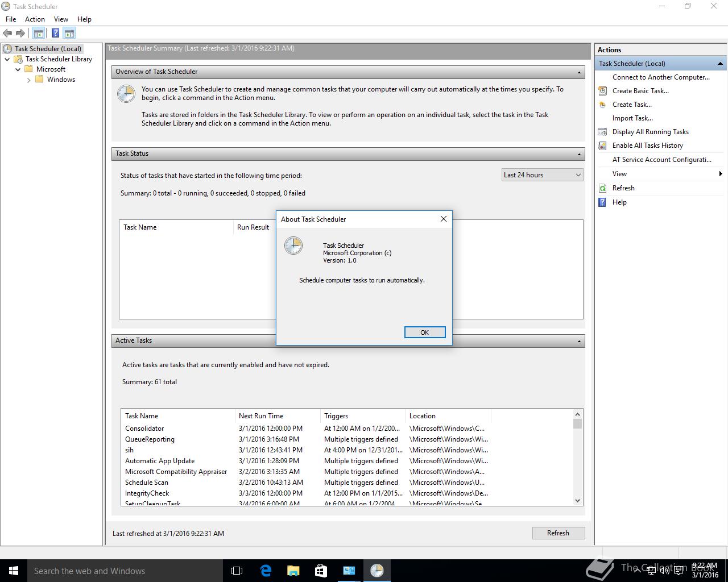
Task: Select the Consolidator task row
Action: point(307,429)
